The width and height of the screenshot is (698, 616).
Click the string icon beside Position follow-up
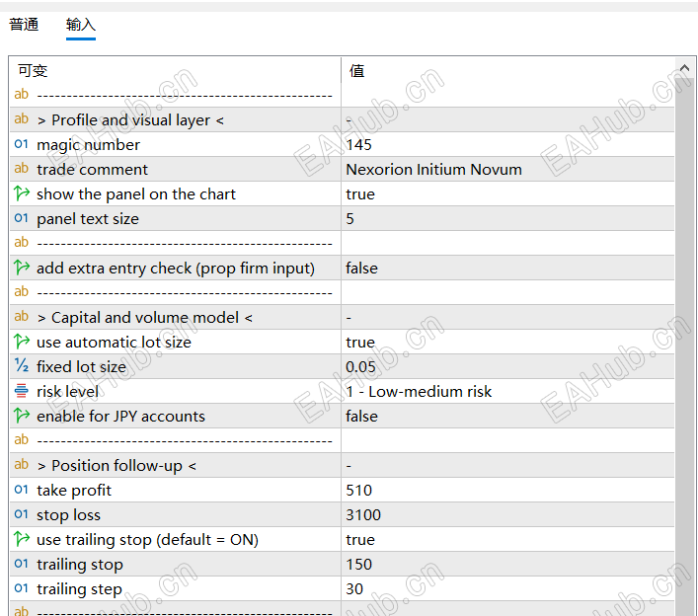[x=21, y=464]
